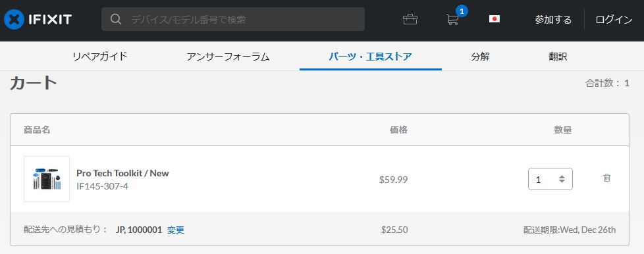Go to the 分解 tab

point(480,57)
